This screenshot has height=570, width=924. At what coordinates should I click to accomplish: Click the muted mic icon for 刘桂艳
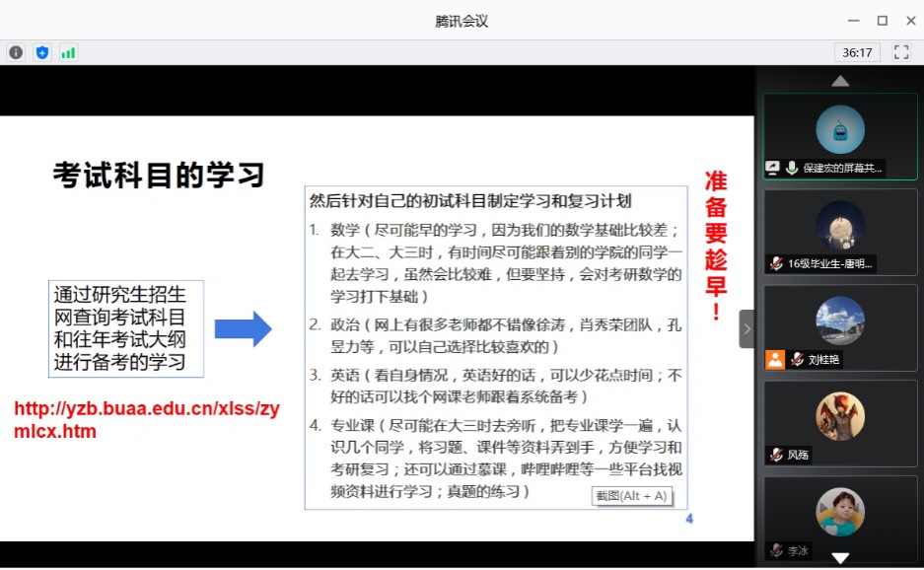(x=796, y=359)
